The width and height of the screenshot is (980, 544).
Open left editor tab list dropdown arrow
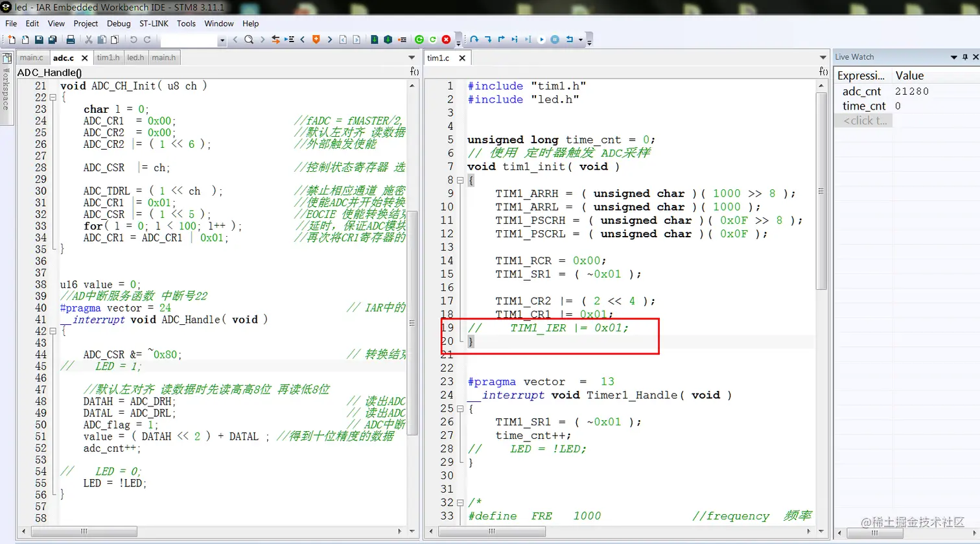[x=412, y=58]
